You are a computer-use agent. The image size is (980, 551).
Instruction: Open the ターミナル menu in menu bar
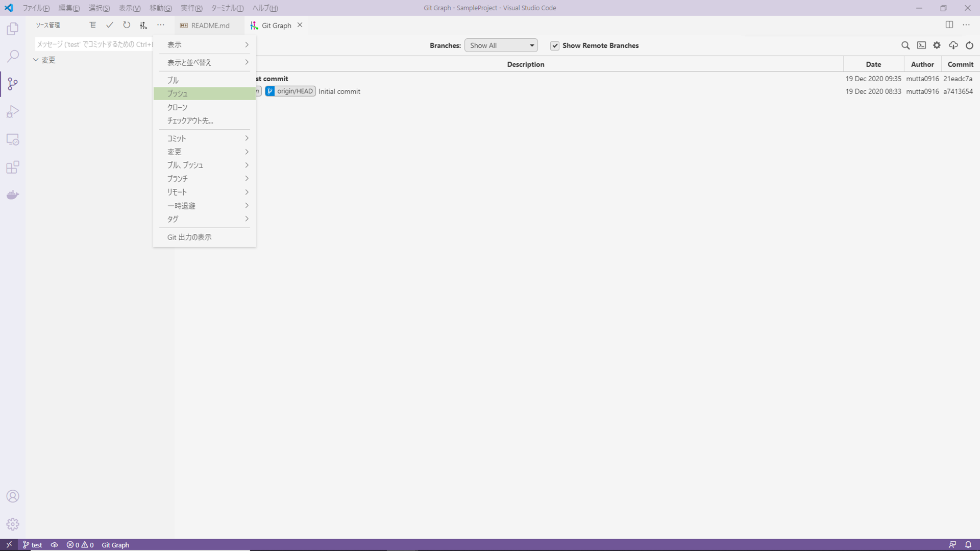227,8
